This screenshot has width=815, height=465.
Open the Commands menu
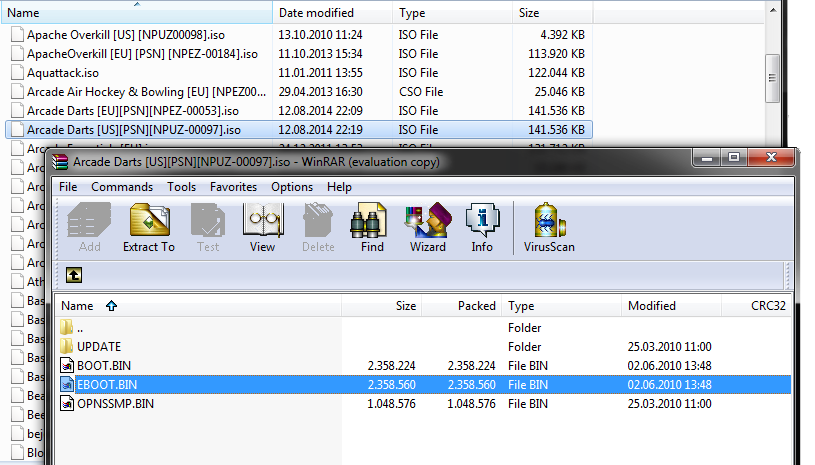point(122,187)
